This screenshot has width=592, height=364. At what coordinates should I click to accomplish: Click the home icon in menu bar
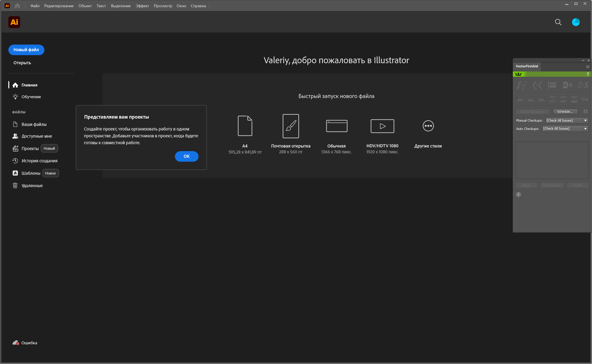(x=17, y=6)
